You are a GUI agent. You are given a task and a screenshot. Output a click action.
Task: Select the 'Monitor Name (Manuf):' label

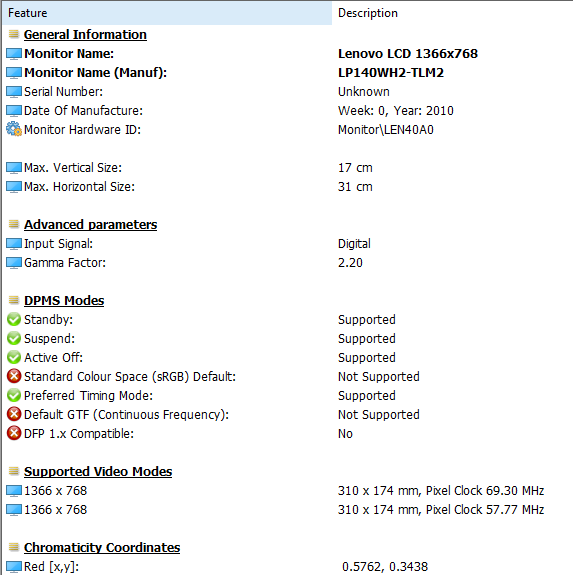point(95,73)
